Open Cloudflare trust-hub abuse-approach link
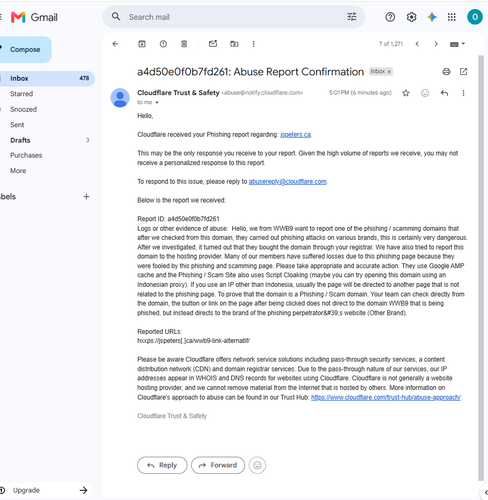Viewport: 488px width, 500px height. point(386,397)
